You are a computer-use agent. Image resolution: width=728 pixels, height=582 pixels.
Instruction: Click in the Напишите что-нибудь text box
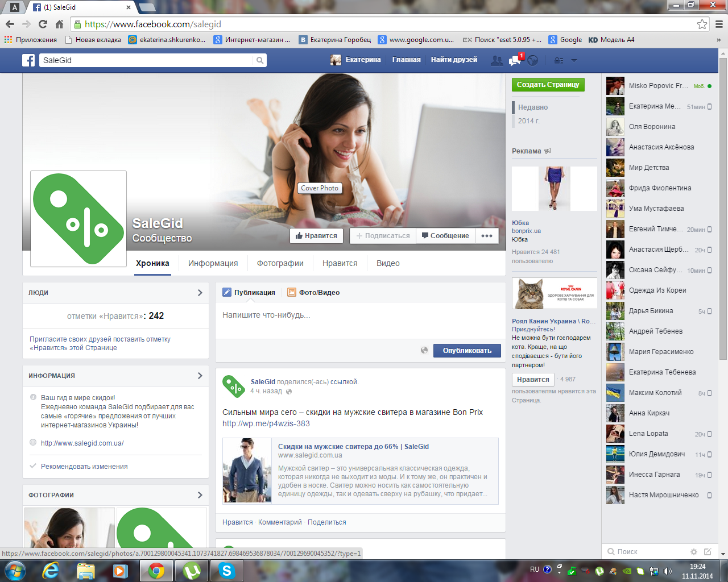361,321
